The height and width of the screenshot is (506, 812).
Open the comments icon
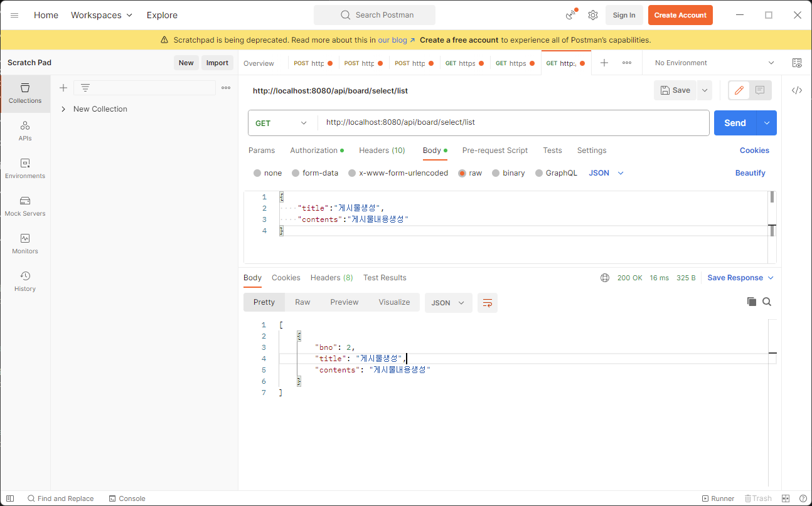tap(760, 90)
